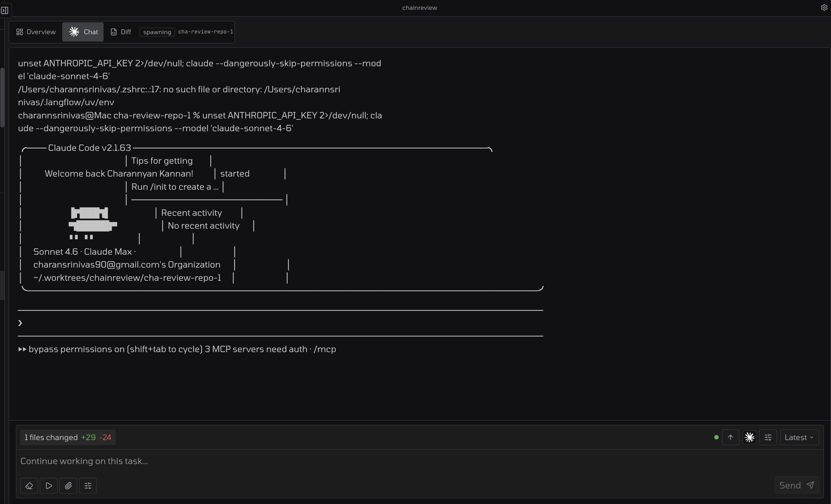Viewport: 831px width, 504px height.
Task: Open the settings gear icon
Action: tap(824, 7)
